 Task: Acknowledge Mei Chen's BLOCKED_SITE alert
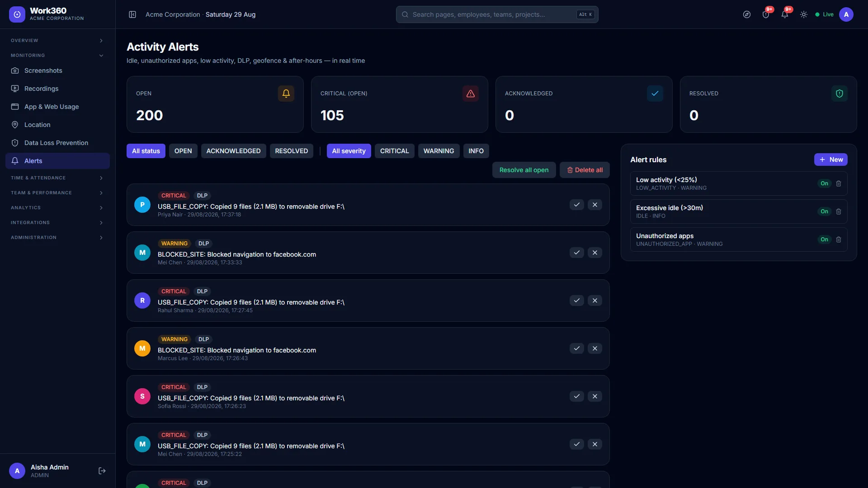coord(577,253)
